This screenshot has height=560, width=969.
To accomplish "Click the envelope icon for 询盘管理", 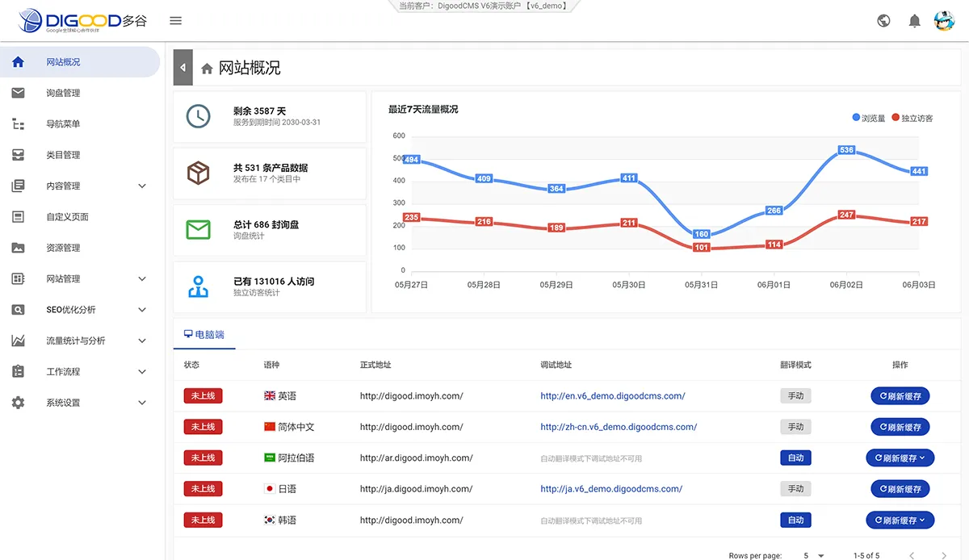I will (x=18, y=93).
